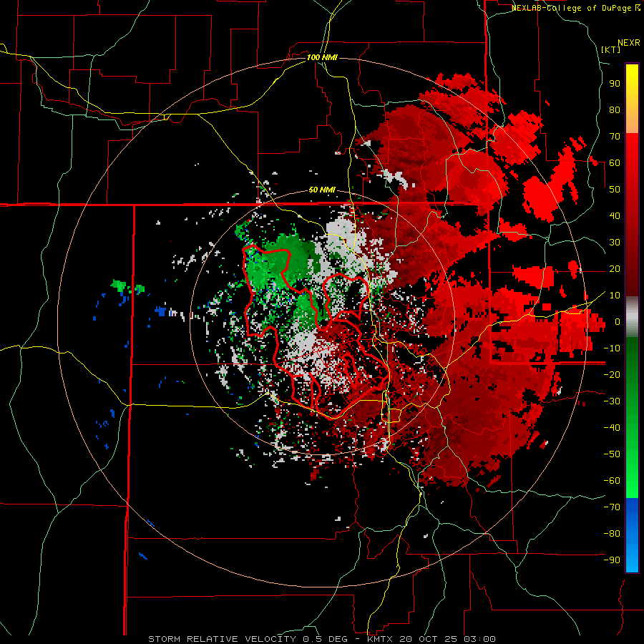Click the [KT] units label
Screen dimensions: 644x644
click(x=611, y=49)
